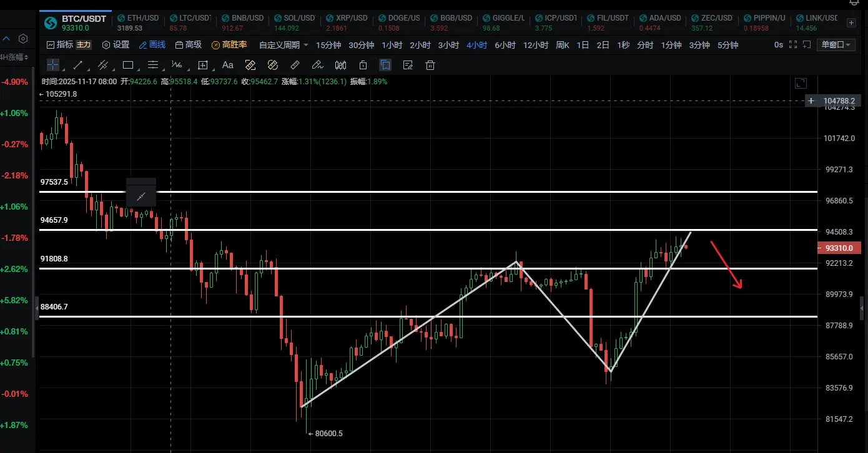Toggle the 主力 badge
This screenshot has height=453, width=868.
point(84,45)
